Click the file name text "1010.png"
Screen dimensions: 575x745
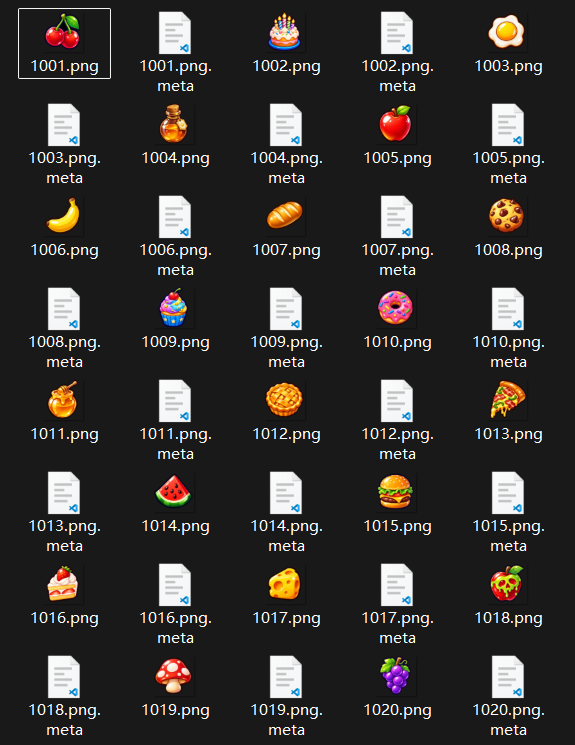pyautogui.click(x=397, y=343)
